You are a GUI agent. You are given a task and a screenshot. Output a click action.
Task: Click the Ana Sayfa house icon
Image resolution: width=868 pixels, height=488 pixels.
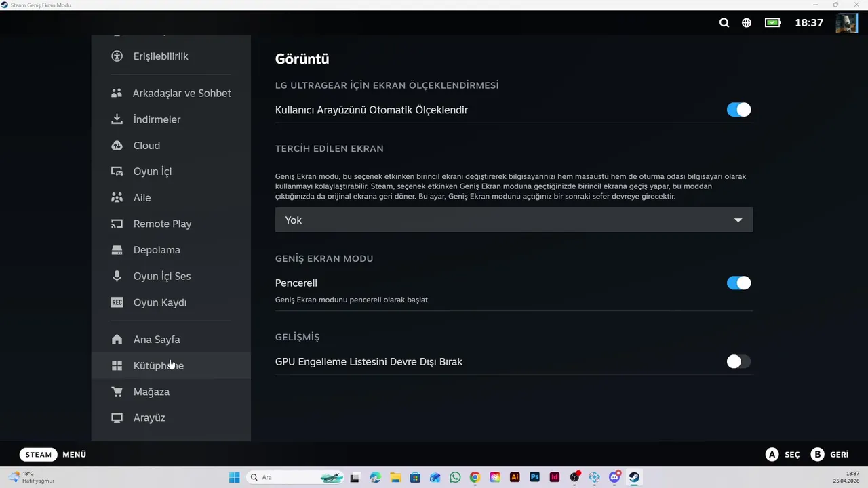click(x=117, y=340)
